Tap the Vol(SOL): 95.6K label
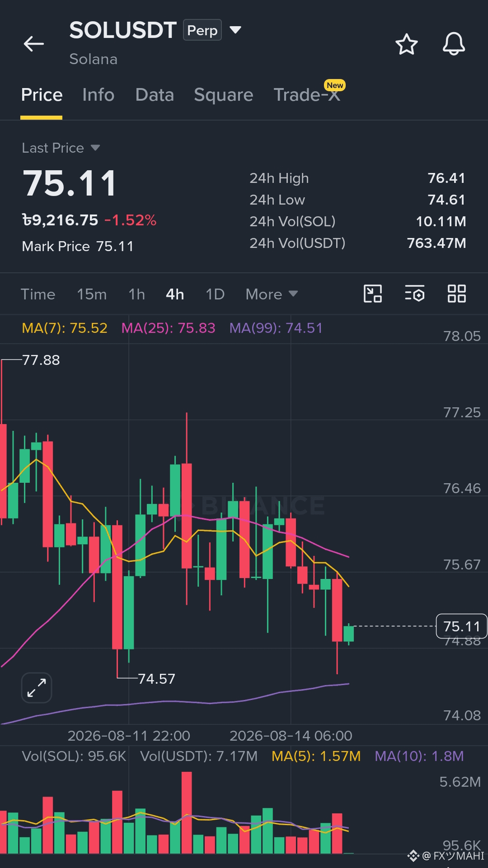 [74, 756]
